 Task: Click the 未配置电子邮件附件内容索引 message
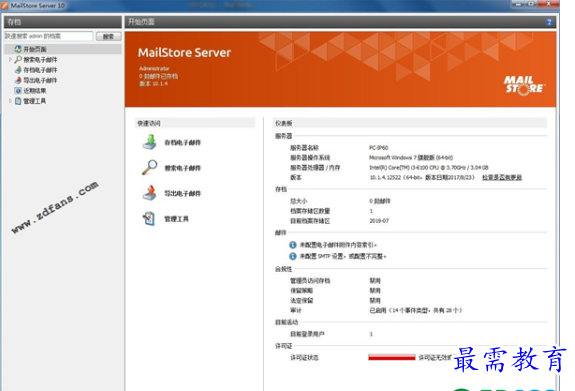click(x=338, y=245)
